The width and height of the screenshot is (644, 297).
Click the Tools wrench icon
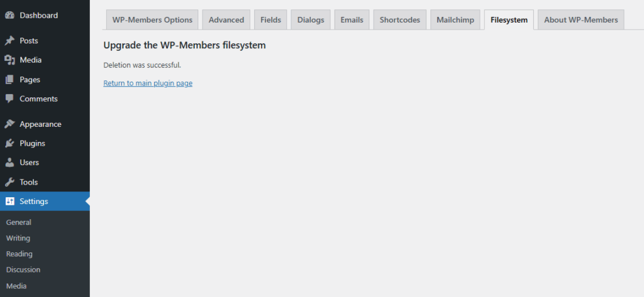[9, 182]
